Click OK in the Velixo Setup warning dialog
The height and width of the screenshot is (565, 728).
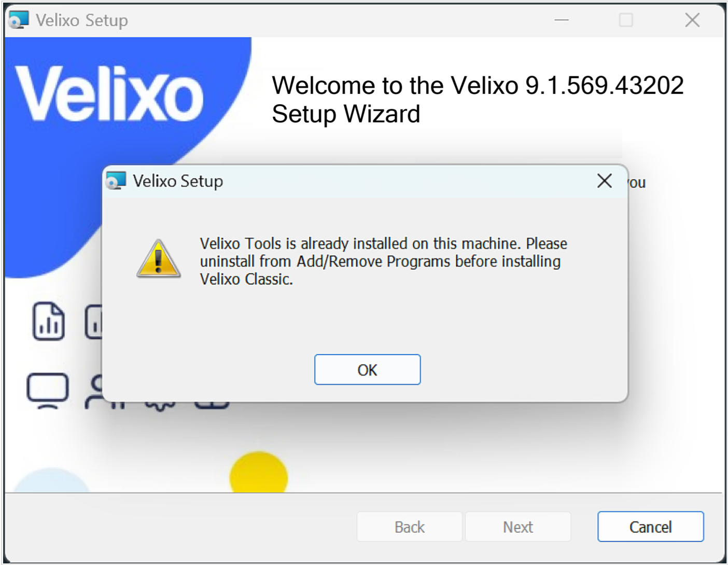(367, 369)
